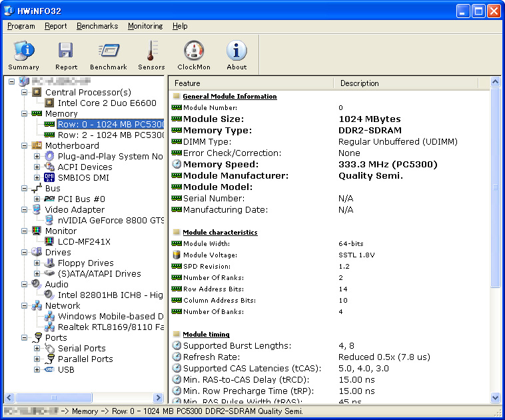Launch the Benchmark tool

[x=108, y=55]
